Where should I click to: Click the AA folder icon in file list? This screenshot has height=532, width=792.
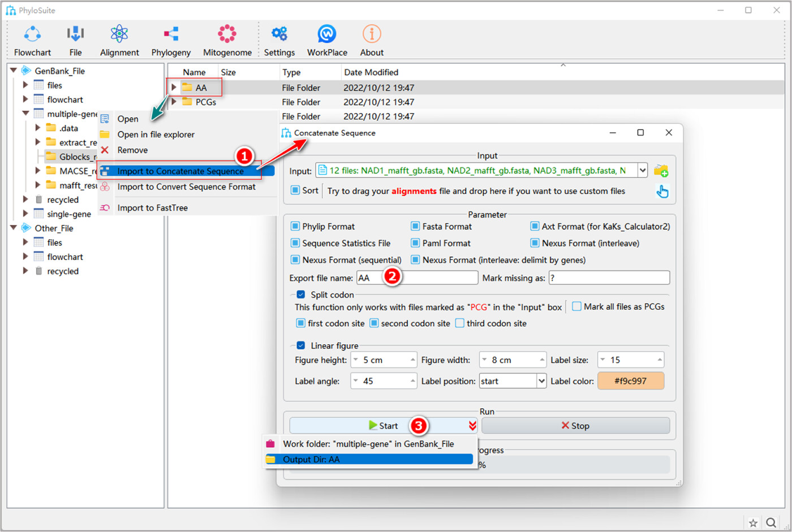pyautogui.click(x=187, y=88)
